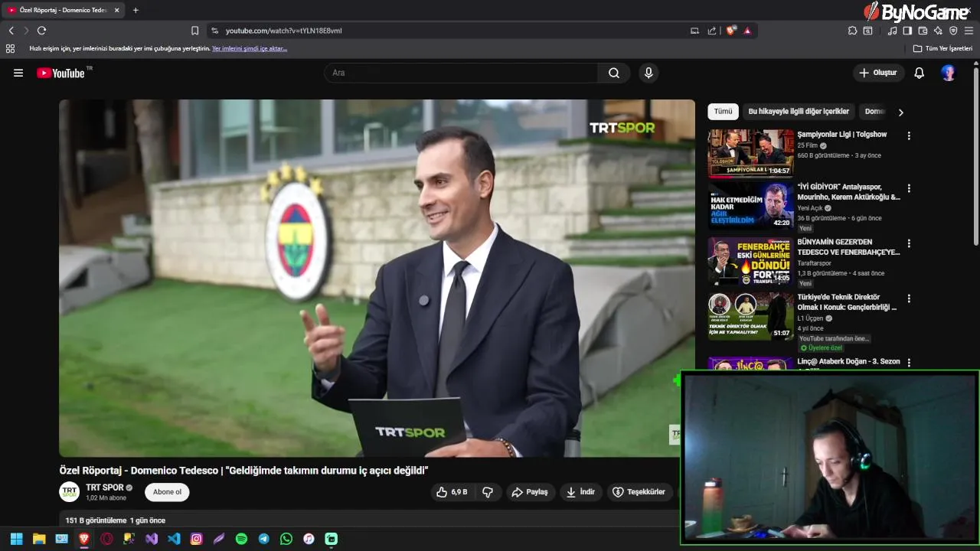980x551 pixels.
Task: Open the Taraftarspor channel name
Action: pyautogui.click(x=814, y=263)
